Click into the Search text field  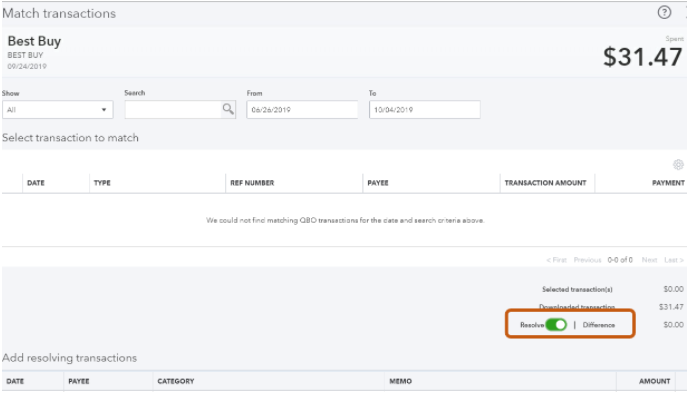173,109
